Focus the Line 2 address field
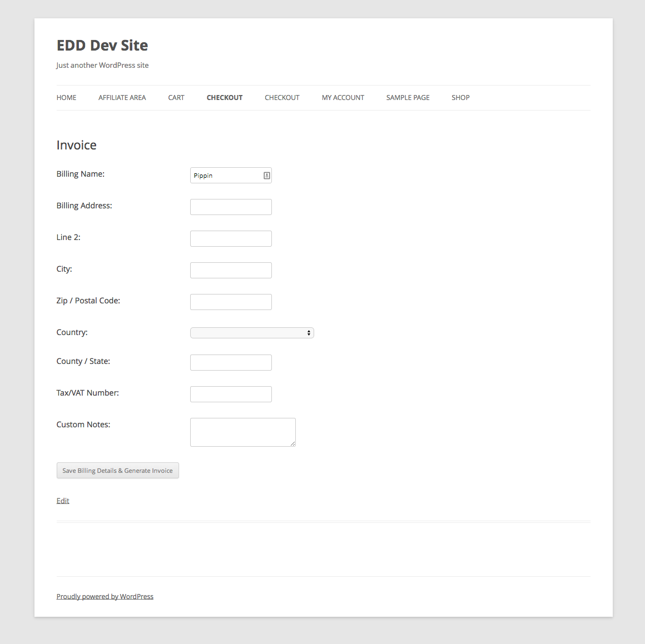Viewport: 645px width, 644px height. pos(231,239)
